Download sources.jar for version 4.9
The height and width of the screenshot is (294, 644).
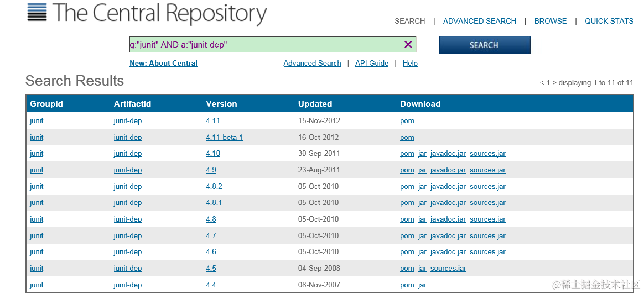tap(487, 170)
